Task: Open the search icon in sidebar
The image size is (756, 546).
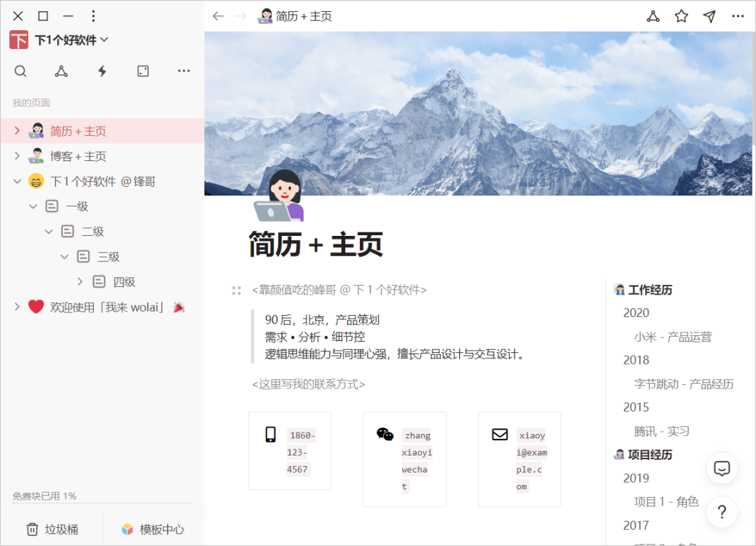Action: (20, 71)
